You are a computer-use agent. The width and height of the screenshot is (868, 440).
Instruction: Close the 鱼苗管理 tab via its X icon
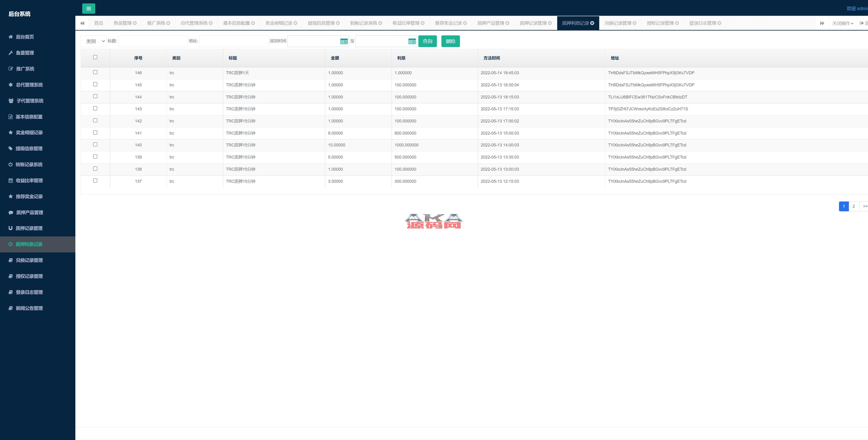[135, 23]
